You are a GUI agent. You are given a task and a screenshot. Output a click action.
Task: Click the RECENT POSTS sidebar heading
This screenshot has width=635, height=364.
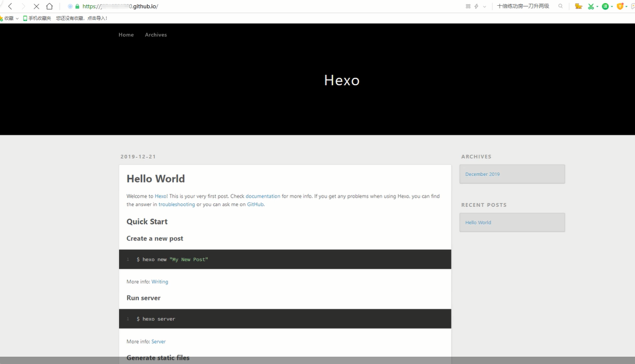click(484, 205)
